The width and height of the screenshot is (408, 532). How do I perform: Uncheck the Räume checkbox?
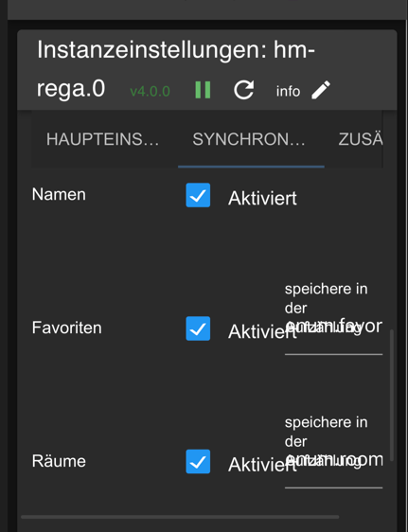tap(198, 461)
